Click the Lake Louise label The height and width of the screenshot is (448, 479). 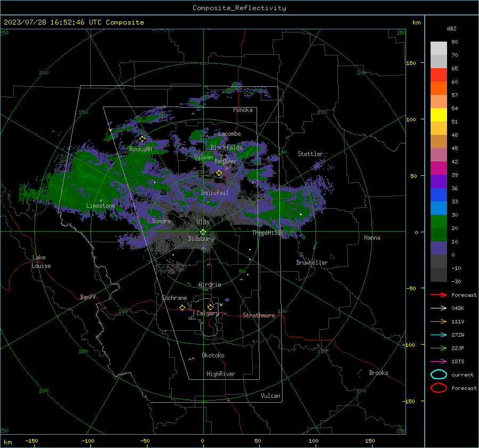(x=41, y=262)
